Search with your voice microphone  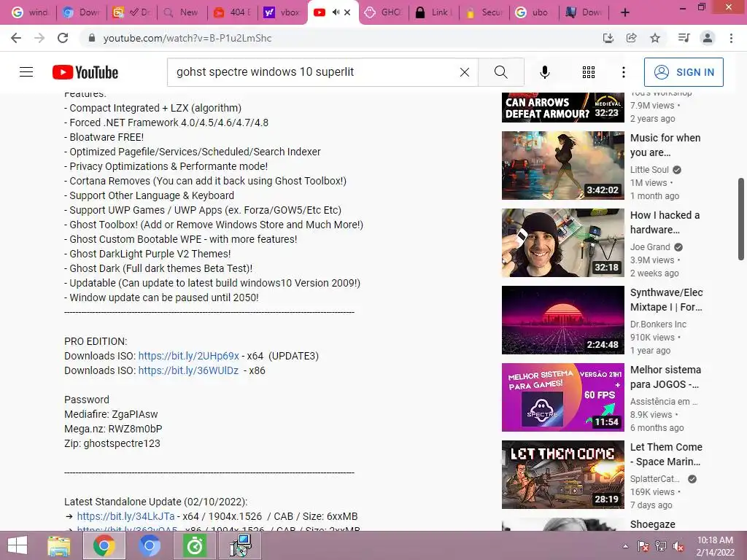pos(544,72)
